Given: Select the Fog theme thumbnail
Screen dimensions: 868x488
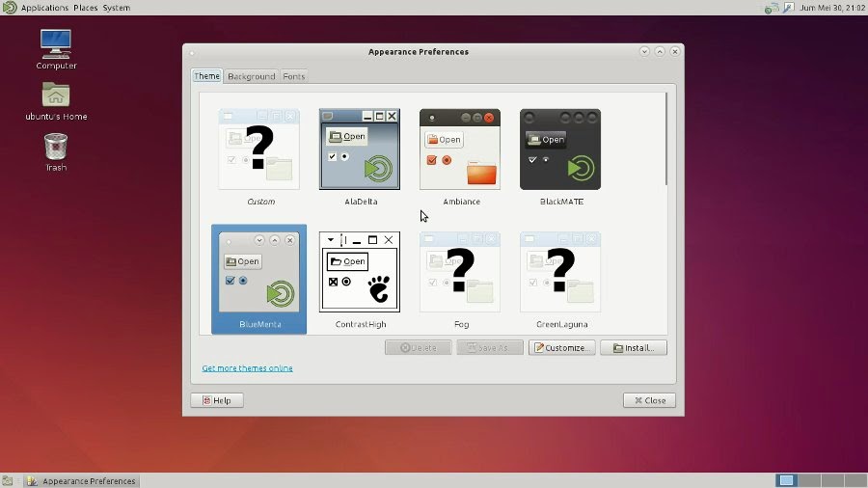Looking at the screenshot, I should pos(460,272).
